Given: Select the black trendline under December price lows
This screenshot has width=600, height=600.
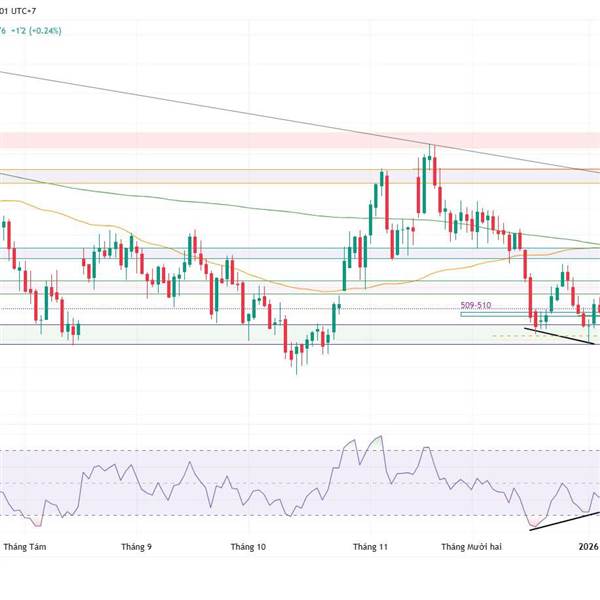Looking at the screenshot, I should 559,336.
